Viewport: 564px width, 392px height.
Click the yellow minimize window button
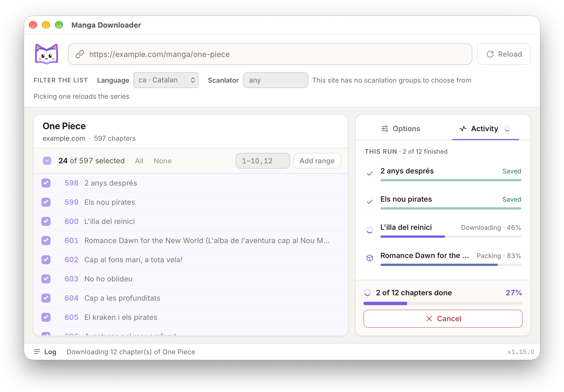click(x=46, y=25)
